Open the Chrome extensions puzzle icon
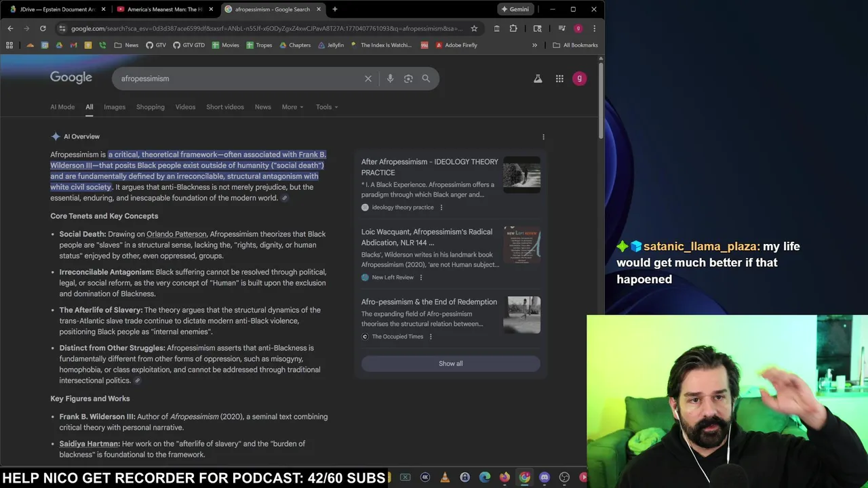 coord(513,28)
